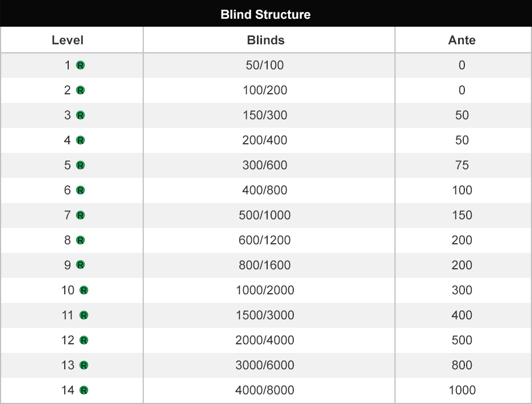This screenshot has width=532, height=404.
Task: Select the R icon next to level 13
Action: (84, 365)
